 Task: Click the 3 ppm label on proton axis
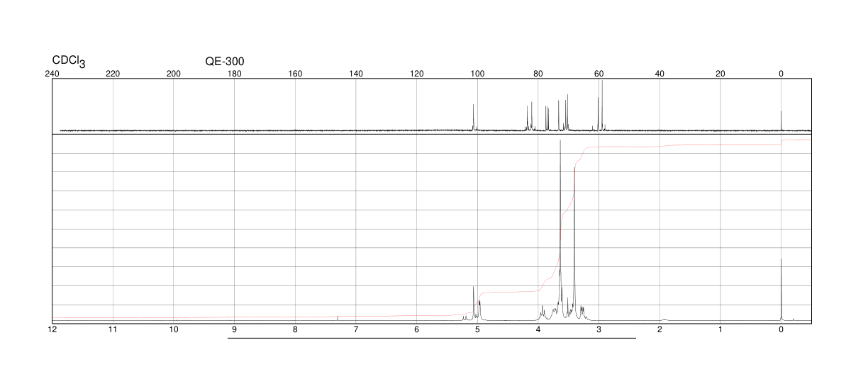point(599,329)
